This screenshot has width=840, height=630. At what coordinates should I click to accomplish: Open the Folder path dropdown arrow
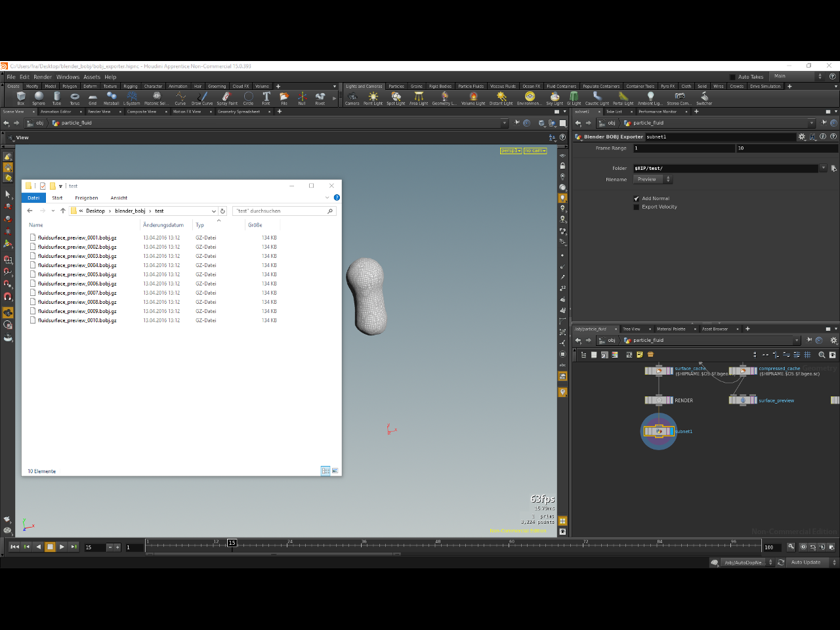[824, 168]
